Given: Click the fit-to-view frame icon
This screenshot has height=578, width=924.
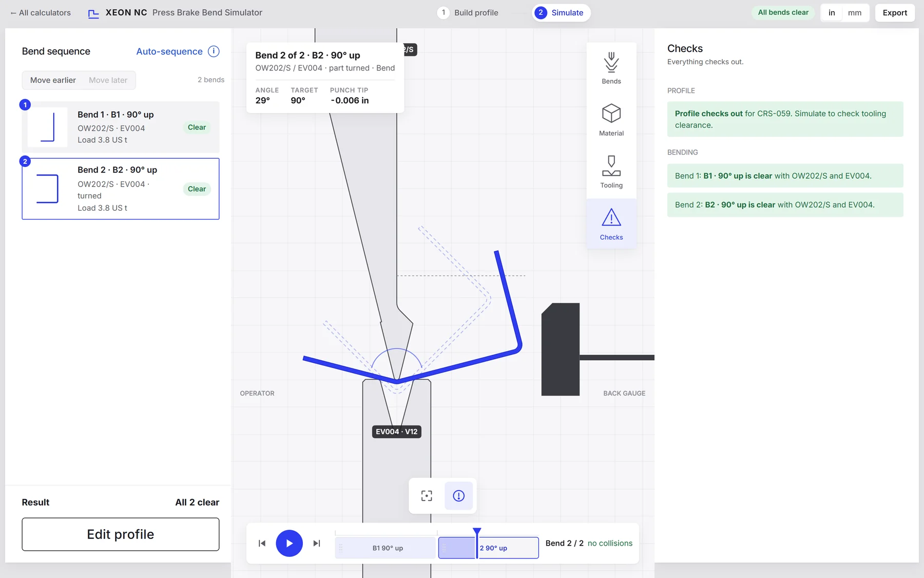Looking at the screenshot, I should [x=427, y=496].
